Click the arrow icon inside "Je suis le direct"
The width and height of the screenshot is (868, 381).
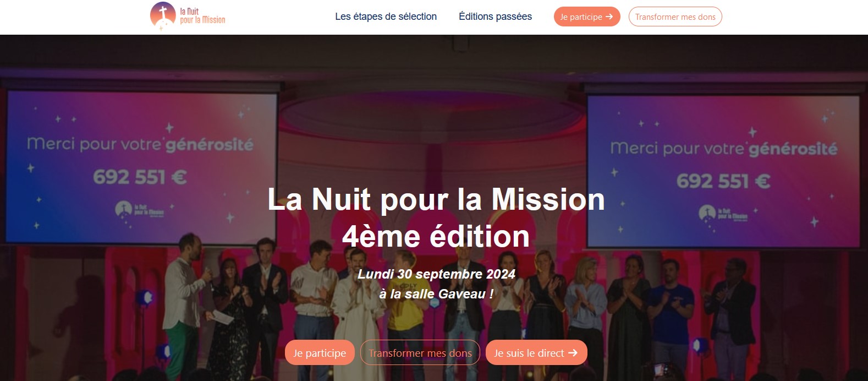tap(573, 353)
